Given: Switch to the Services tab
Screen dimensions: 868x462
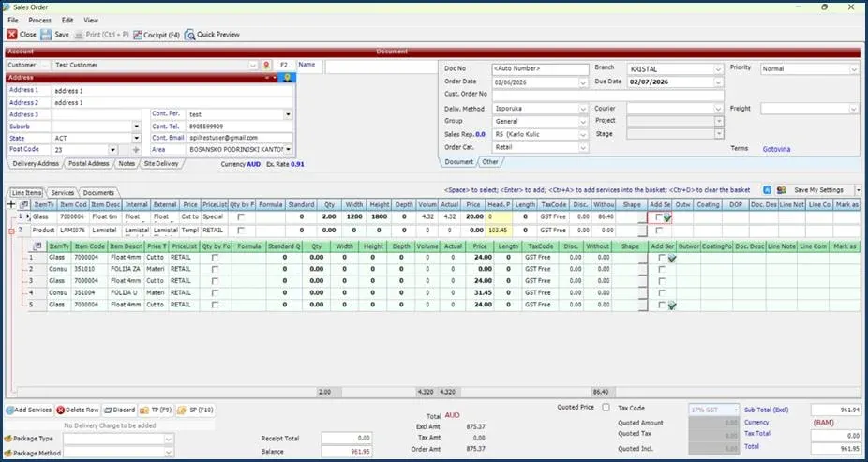Looking at the screenshot, I should point(63,193).
